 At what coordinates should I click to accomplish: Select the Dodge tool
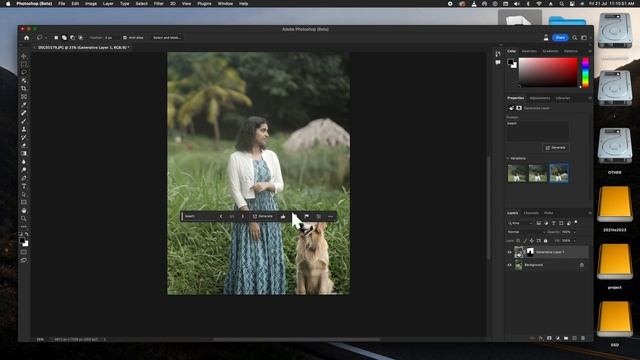coord(24,170)
